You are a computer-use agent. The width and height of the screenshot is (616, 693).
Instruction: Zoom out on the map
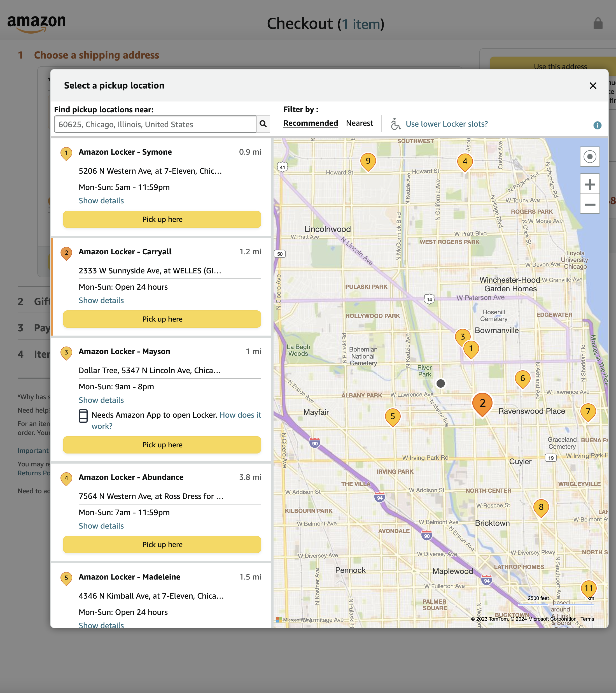[590, 204]
